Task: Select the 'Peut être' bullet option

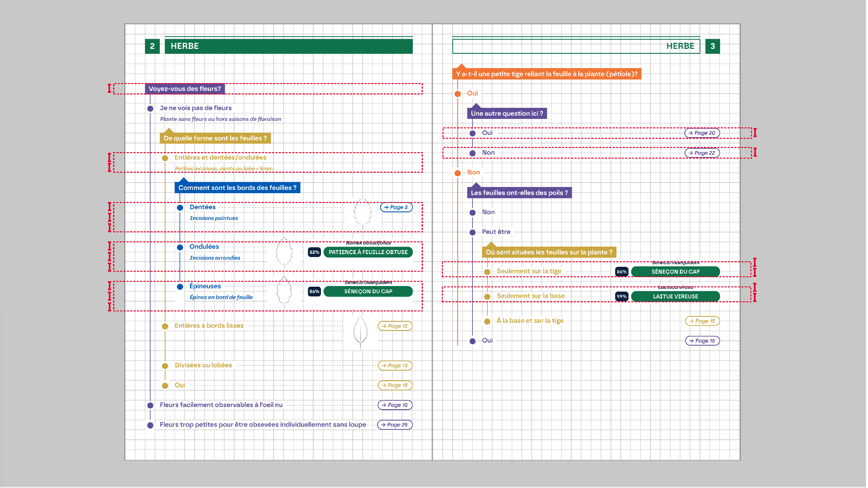Action: [473, 233]
